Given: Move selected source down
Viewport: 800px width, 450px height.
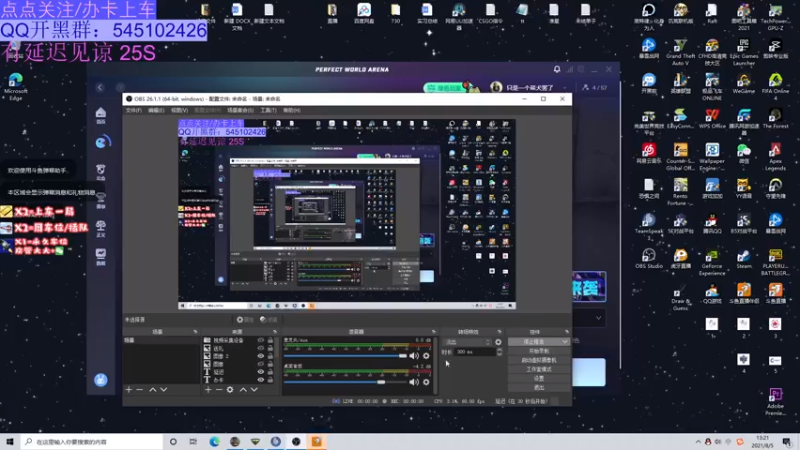Looking at the screenshot, I should [x=254, y=389].
